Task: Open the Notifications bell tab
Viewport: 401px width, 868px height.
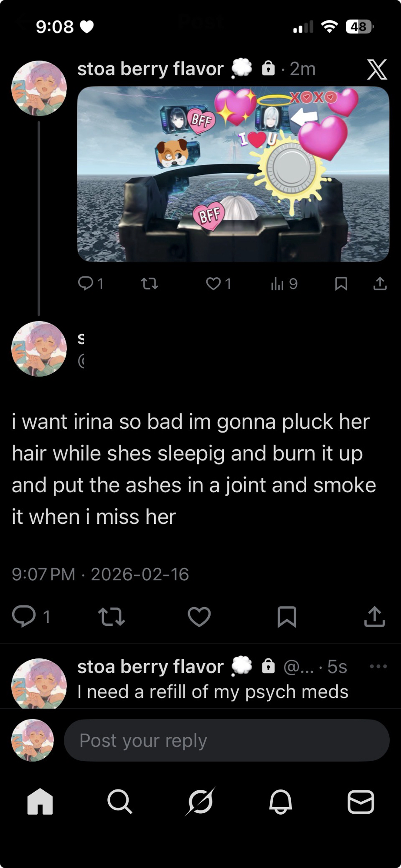Action: pos(281,801)
